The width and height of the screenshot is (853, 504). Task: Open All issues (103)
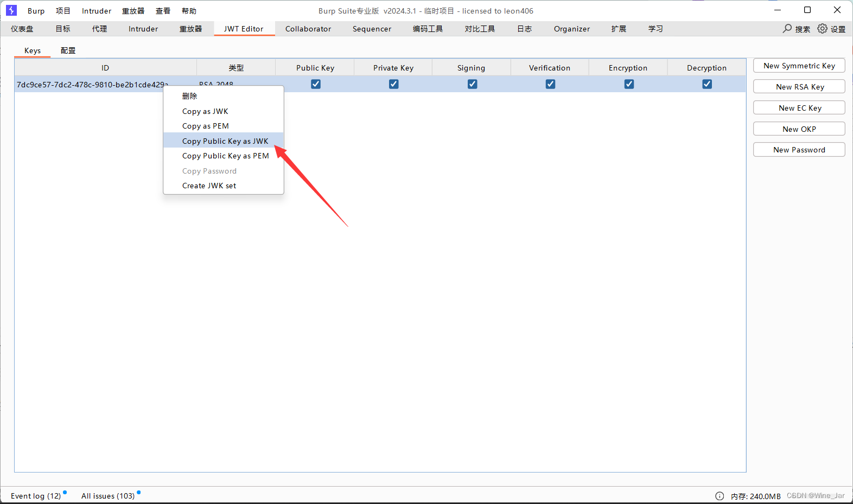point(108,496)
